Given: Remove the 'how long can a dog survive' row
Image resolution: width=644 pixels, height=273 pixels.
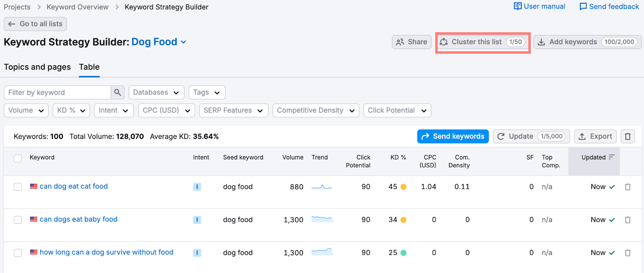Looking at the screenshot, I should (627, 253).
